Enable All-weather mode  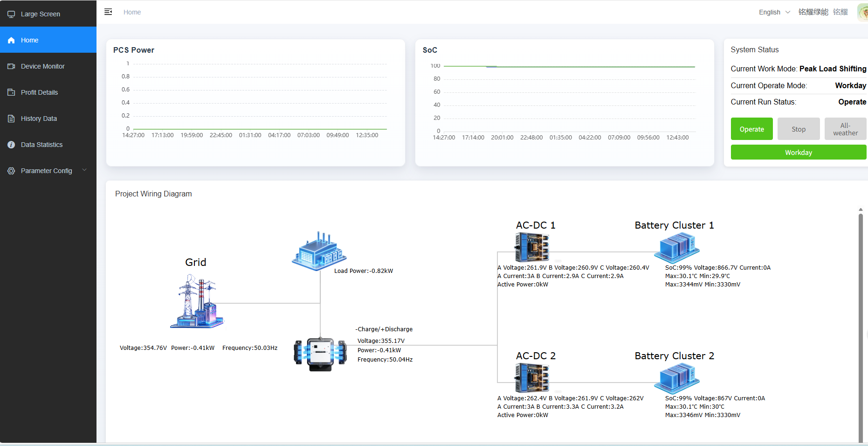tap(845, 129)
